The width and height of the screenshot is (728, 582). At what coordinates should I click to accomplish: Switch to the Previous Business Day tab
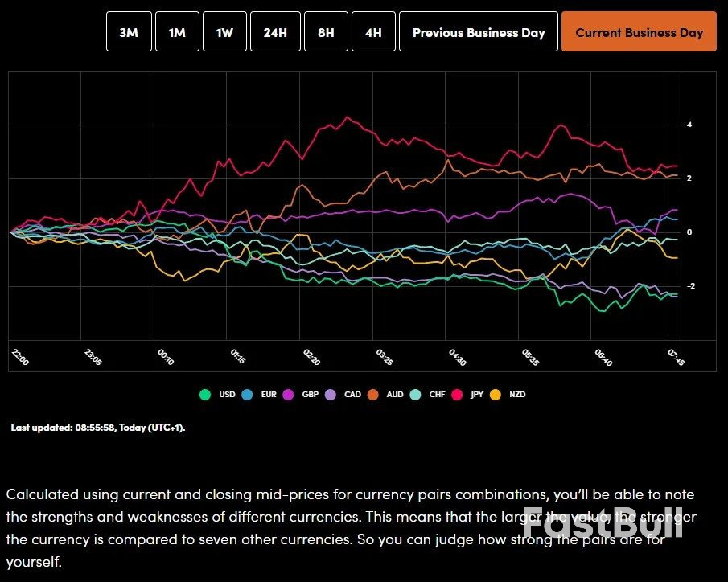478,31
